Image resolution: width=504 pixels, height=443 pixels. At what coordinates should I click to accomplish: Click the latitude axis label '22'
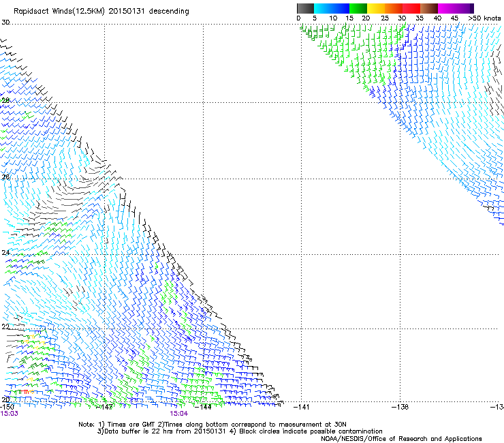click(5, 327)
